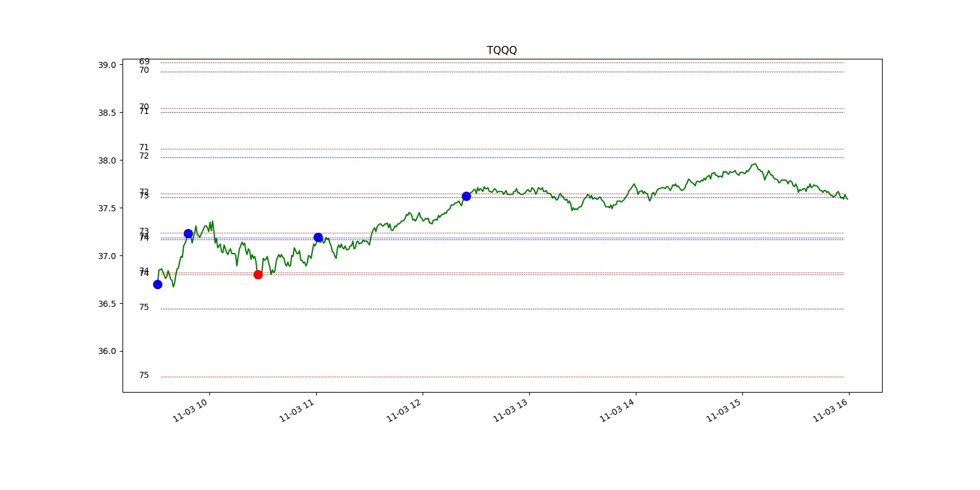Viewport: 980px width, 490px height.
Task: Click the 39.0 y-axis label
Action: pos(107,65)
